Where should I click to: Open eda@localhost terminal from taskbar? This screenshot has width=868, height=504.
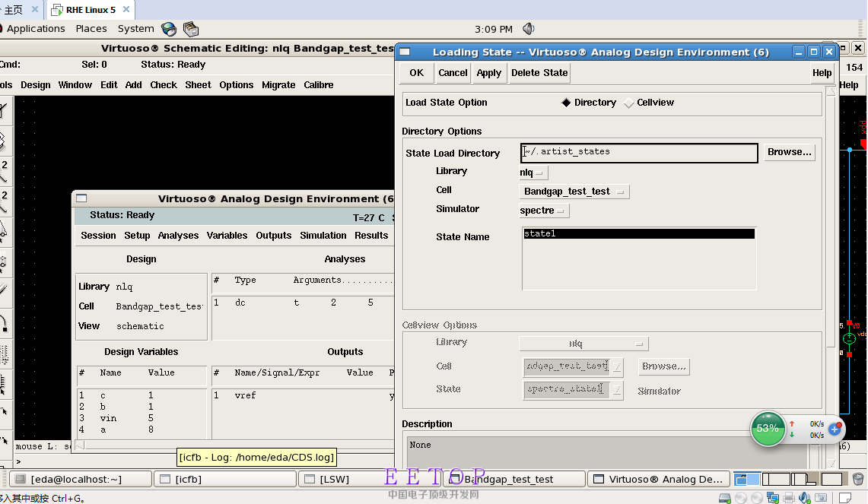(81, 479)
